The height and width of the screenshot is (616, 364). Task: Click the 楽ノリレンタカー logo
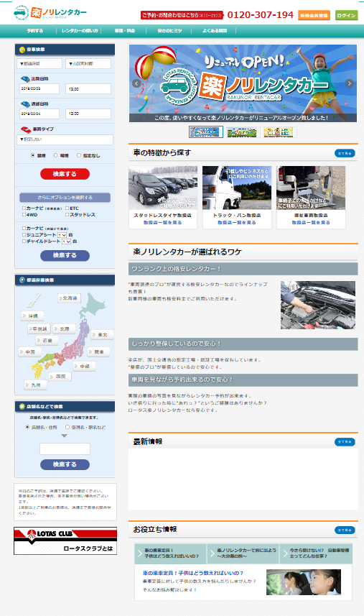(x=50, y=12)
